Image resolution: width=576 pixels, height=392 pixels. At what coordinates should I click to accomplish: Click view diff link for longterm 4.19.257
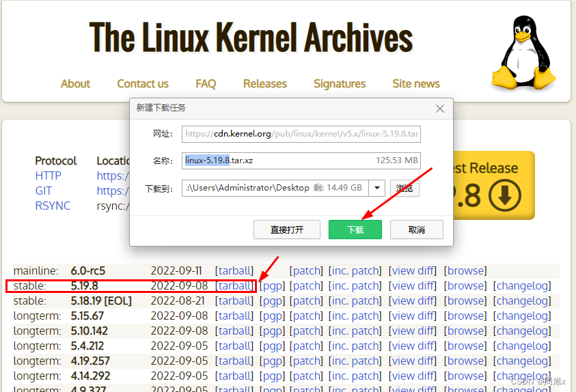click(x=413, y=361)
